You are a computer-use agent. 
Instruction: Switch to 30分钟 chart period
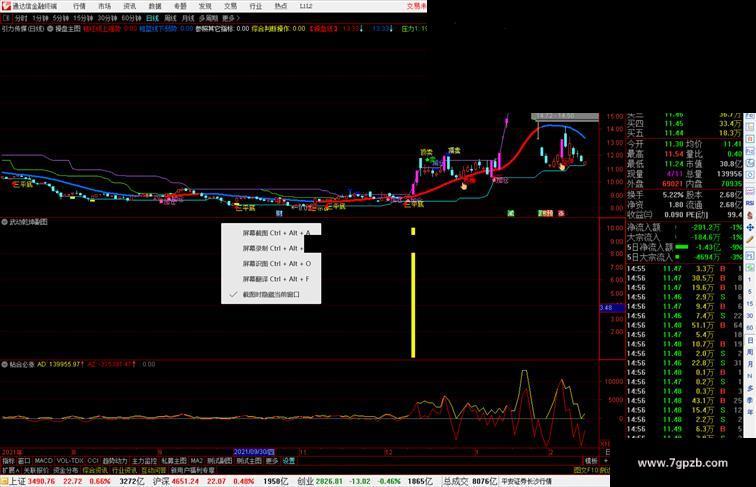point(107,18)
